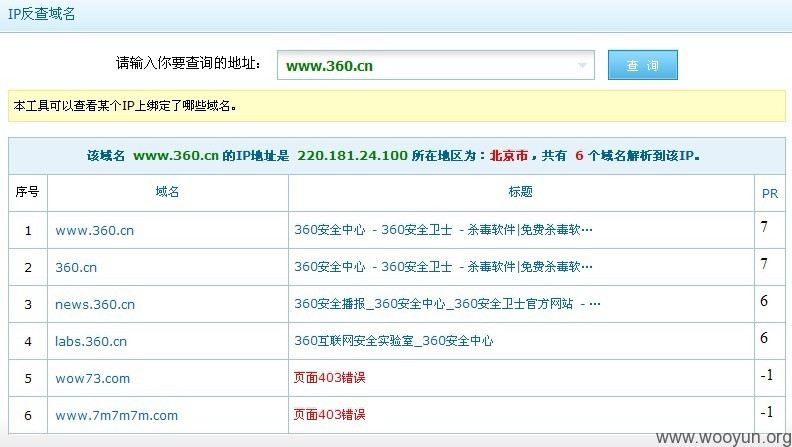792x447 pixels.
Task: Open the address dropdown arrow
Action: pos(582,65)
